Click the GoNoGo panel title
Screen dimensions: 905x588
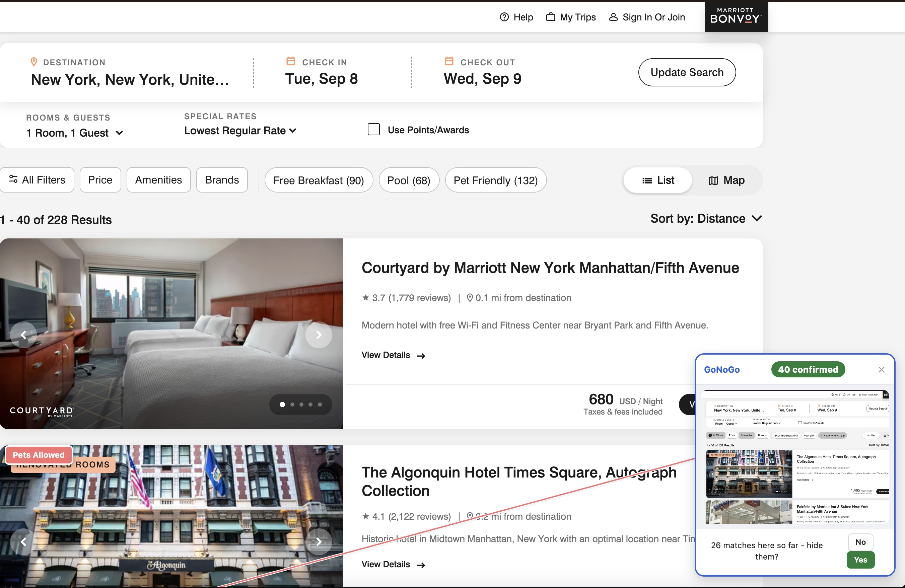pyautogui.click(x=722, y=369)
